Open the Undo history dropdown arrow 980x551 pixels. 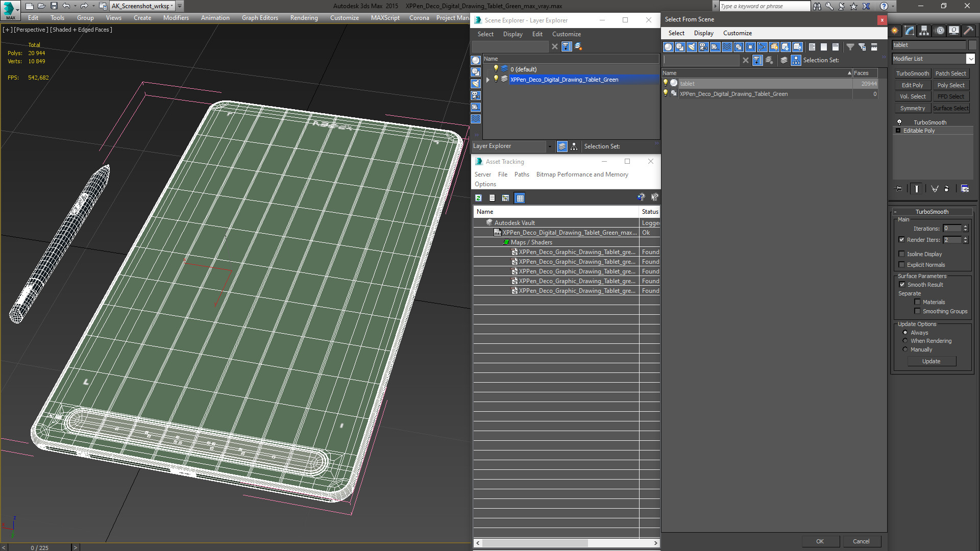click(x=75, y=6)
